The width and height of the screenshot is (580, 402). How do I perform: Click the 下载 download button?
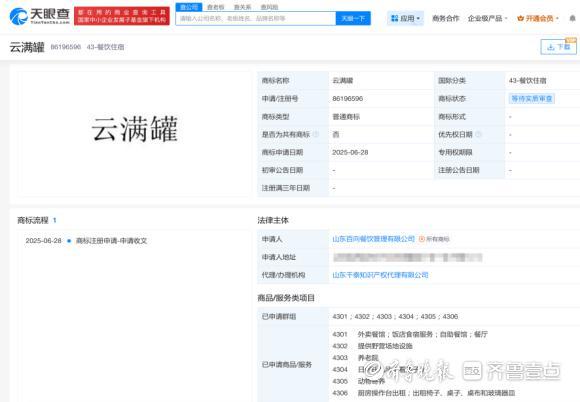coord(558,47)
